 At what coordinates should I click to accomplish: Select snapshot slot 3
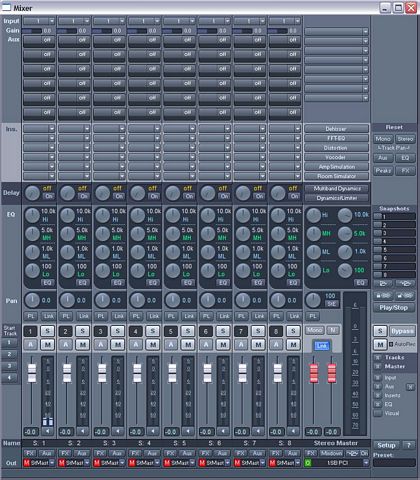click(x=394, y=233)
